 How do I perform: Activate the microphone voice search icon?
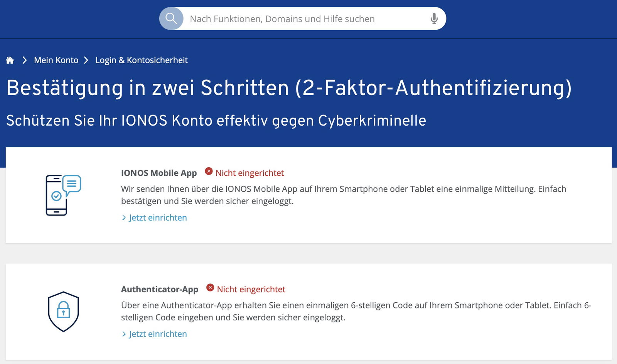[x=434, y=19]
